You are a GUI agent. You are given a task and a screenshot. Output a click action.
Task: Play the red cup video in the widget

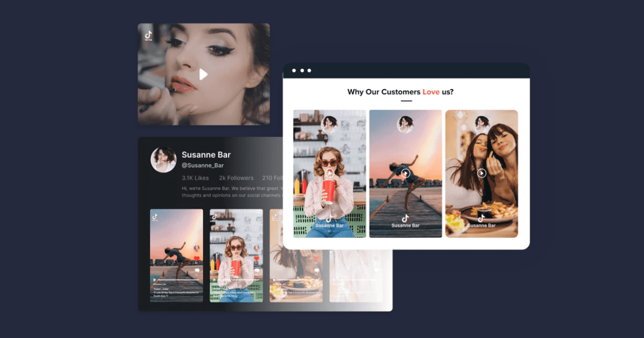(330, 173)
